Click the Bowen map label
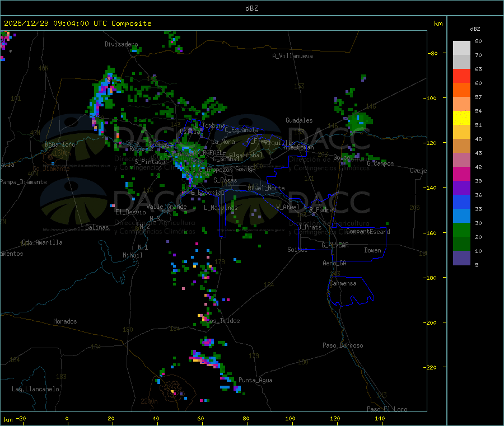The height and width of the screenshot is (426, 504). (372, 250)
